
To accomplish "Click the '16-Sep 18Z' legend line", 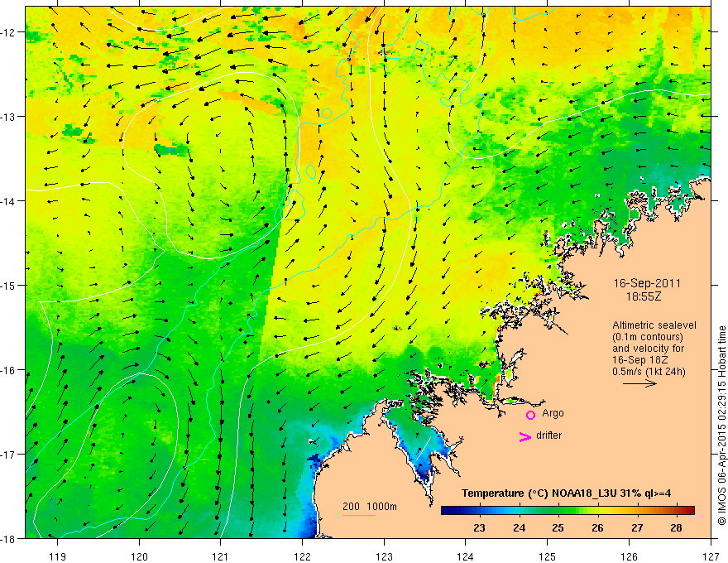I will 638,360.
